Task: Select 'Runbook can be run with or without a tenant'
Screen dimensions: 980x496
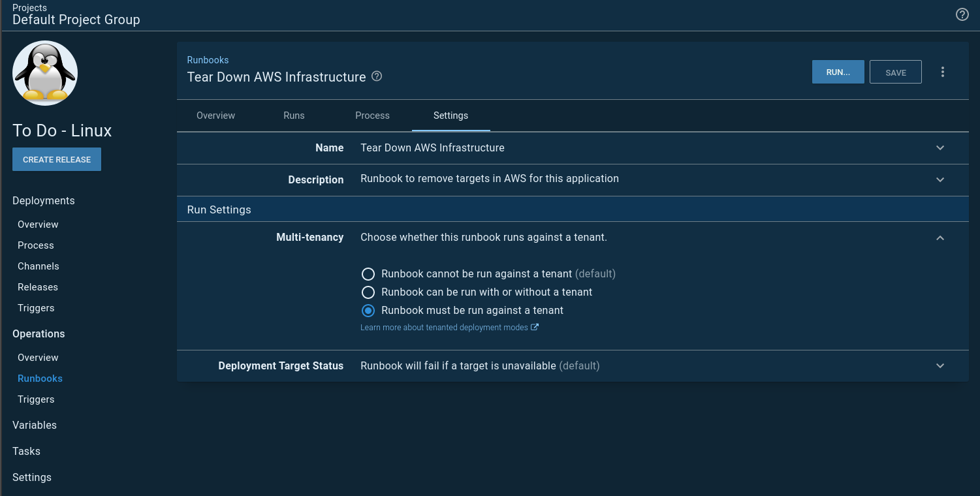Action: click(368, 292)
